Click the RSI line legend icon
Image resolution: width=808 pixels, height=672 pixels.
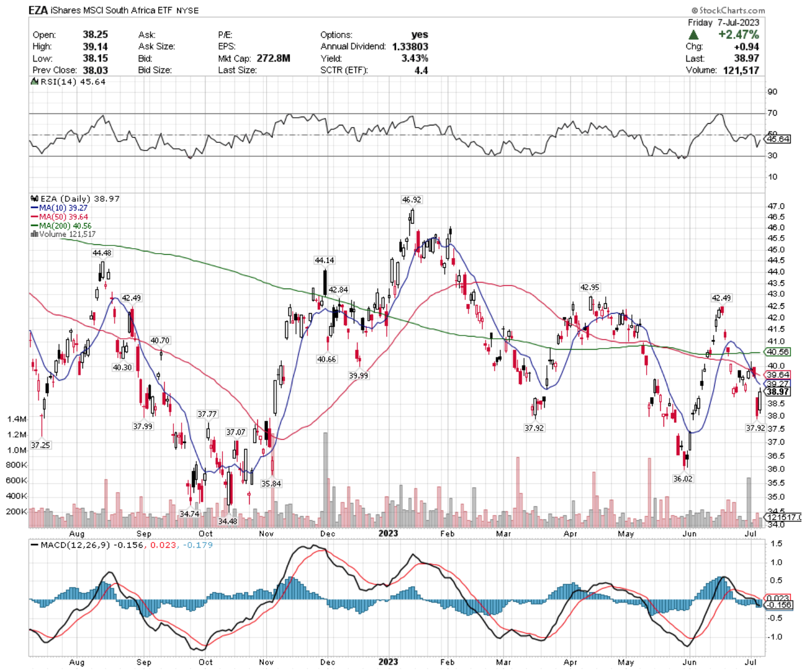click(x=34, y=82)
